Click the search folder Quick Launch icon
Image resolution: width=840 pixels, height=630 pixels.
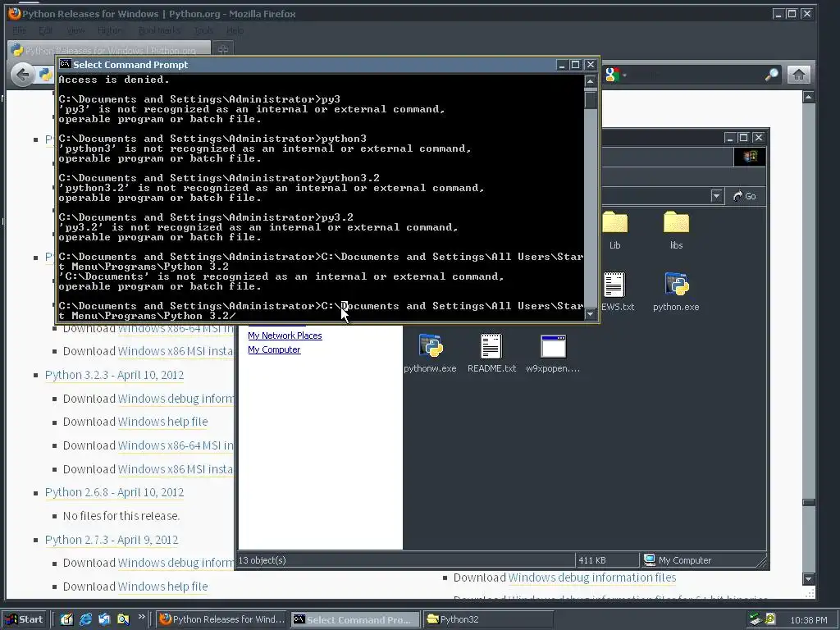point(123,619)
